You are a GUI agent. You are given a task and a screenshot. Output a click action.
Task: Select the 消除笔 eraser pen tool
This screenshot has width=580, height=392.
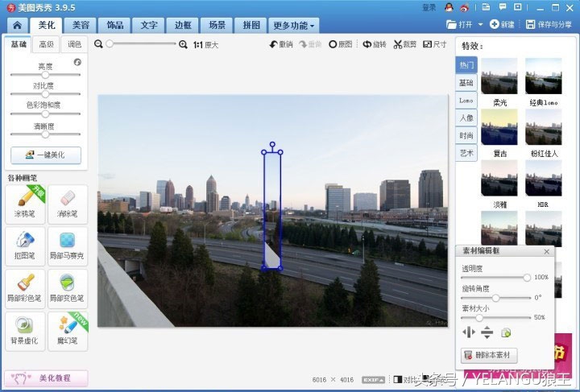coord(68,204)
